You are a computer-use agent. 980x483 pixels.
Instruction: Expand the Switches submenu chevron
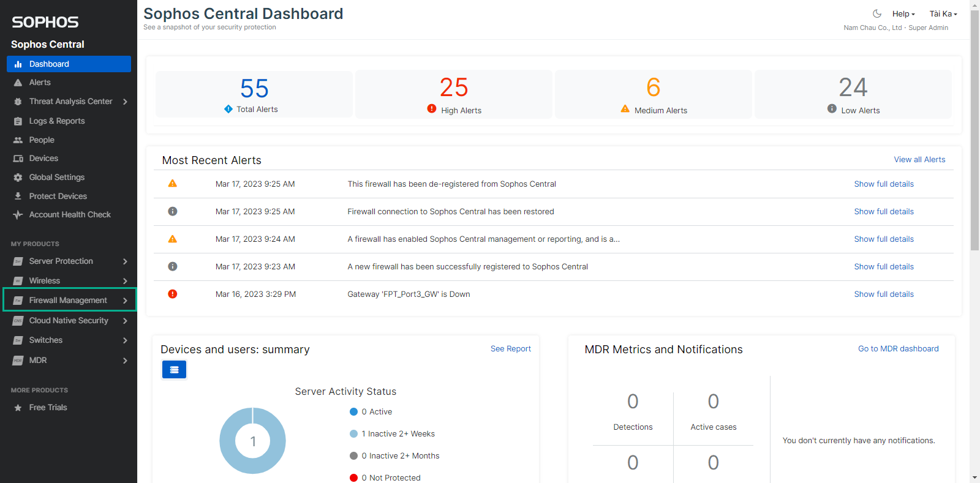tap(125, 340)
